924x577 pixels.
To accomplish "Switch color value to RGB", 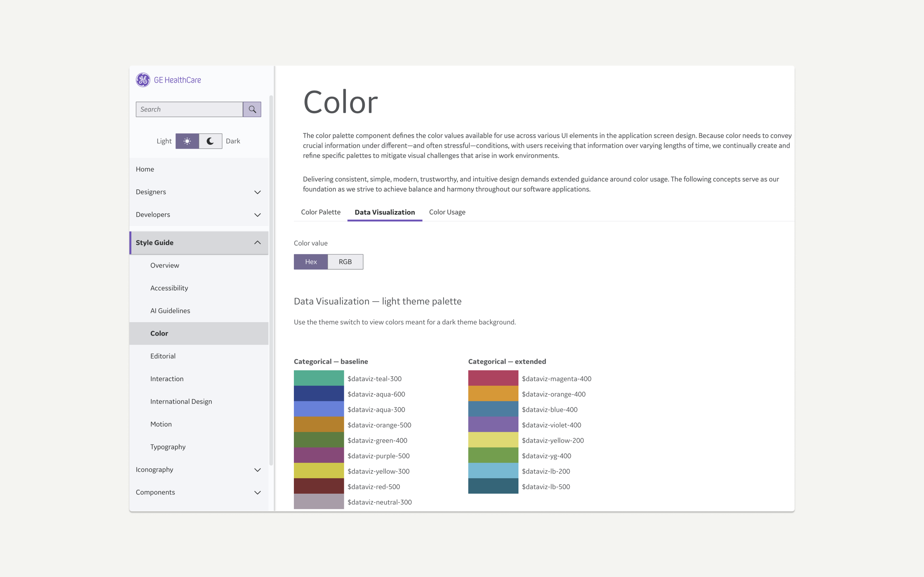I will (345, 262).
